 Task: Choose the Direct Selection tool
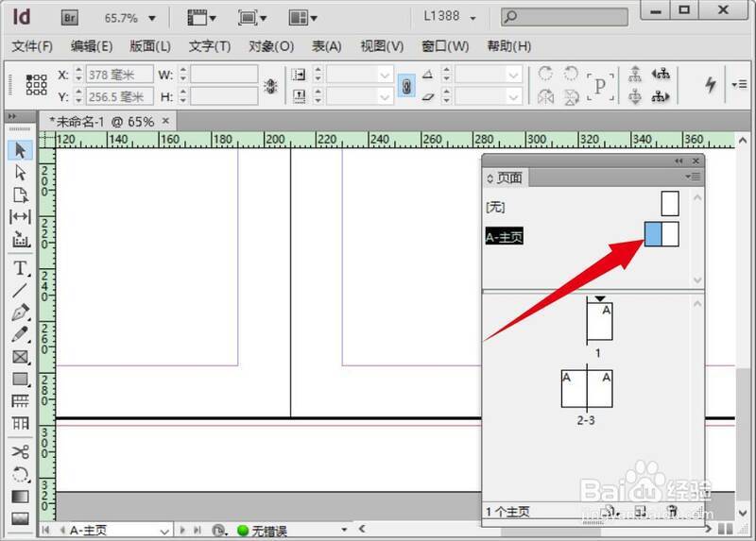(x=21, y=173)
